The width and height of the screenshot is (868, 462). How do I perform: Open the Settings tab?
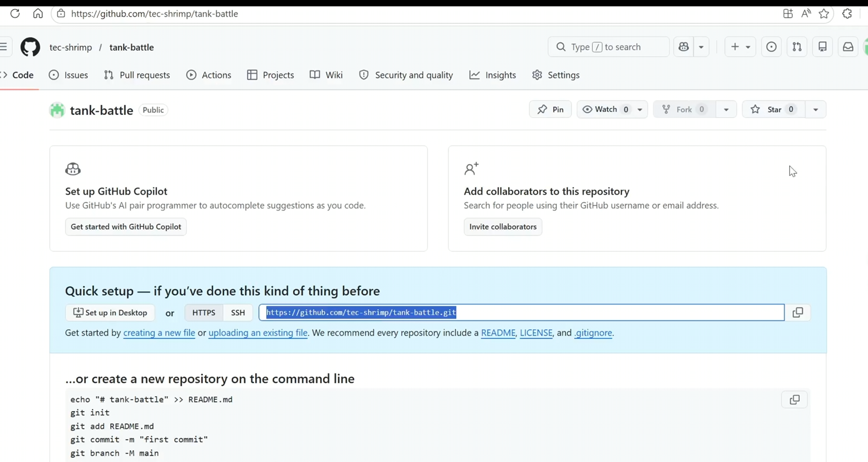point(556,75)
